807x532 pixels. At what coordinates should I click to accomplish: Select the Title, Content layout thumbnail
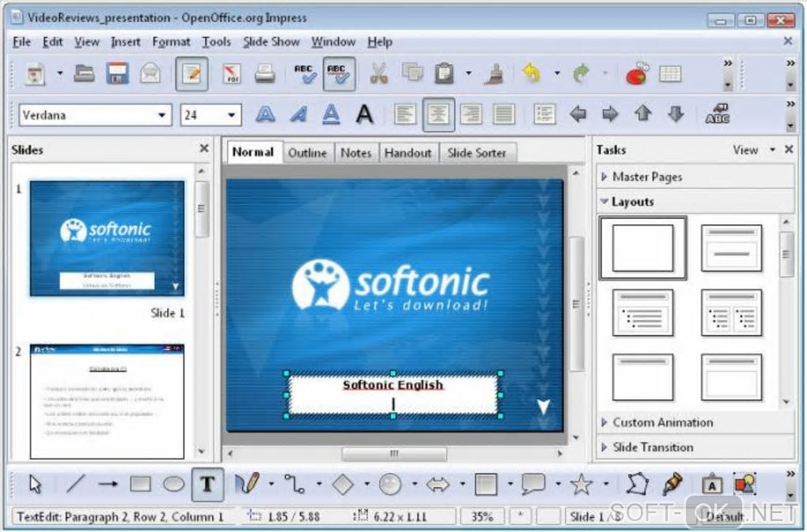[x=642, y=312]
